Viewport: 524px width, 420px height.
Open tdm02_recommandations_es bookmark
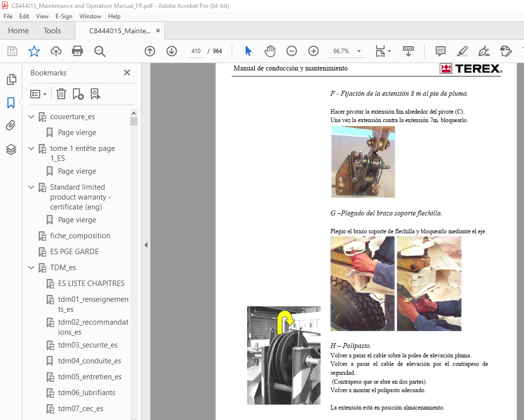[93, 327]
